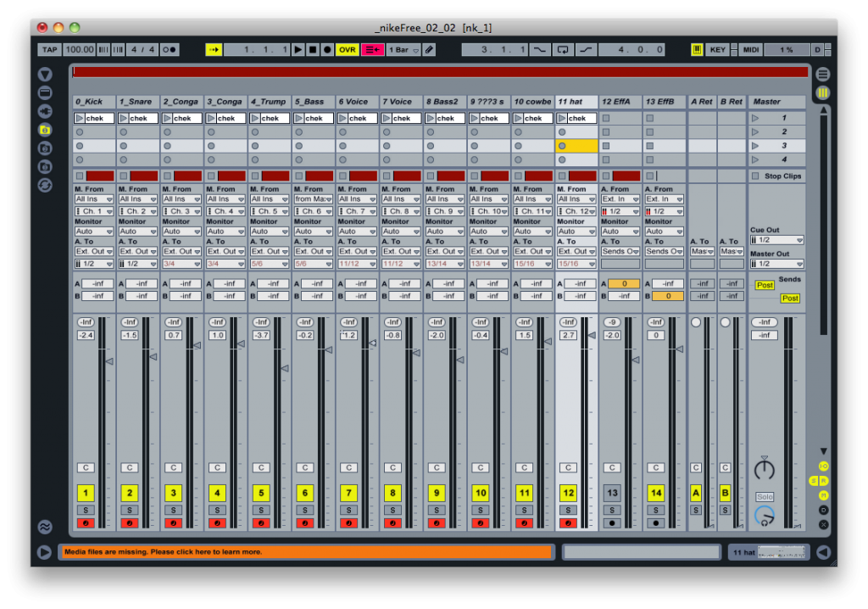Open the Plug-In Devices browser
Image resolution: width=868 pixels, height=609 pixels.
[45, 111]
